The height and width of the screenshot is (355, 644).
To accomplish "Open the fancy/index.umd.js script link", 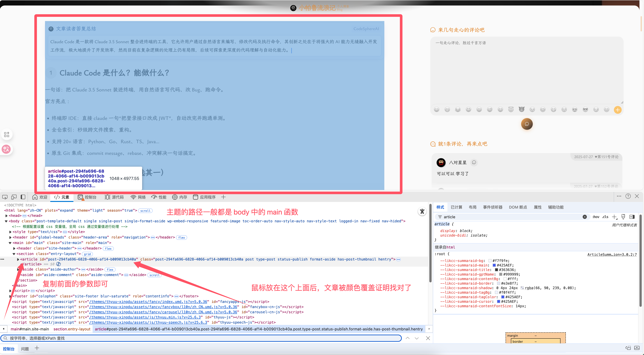I will [x=148, y=302].
